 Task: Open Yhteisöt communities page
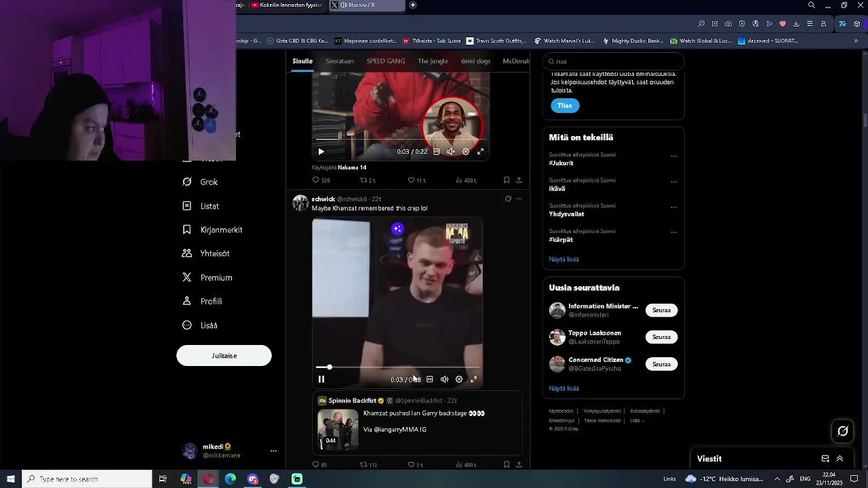coord(205,253)
